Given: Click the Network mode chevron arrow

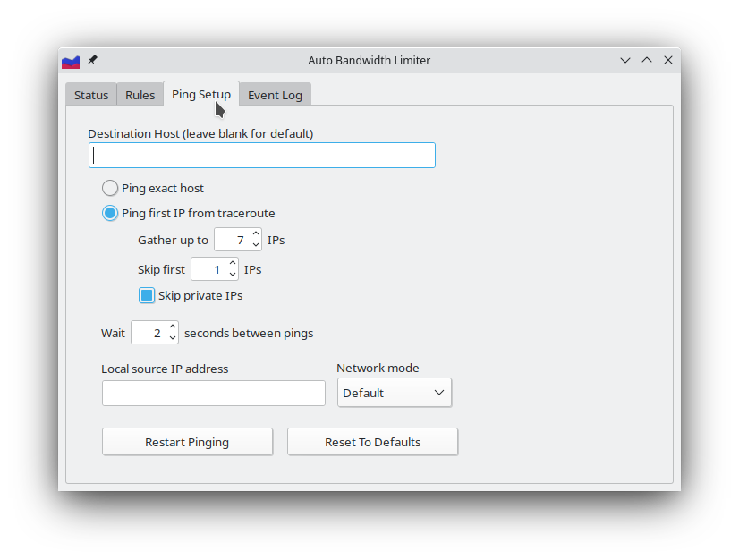Looking at the screenshot, I should [438, 392].
